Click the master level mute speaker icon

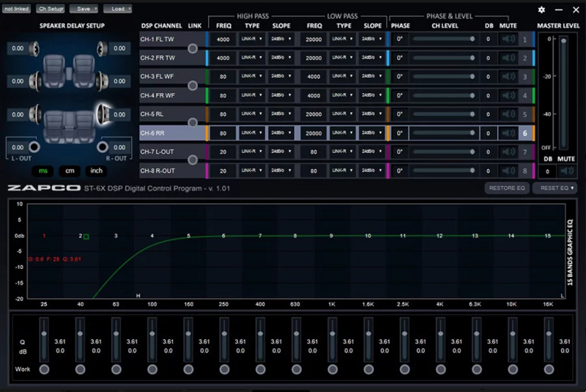tap(565, 171)
